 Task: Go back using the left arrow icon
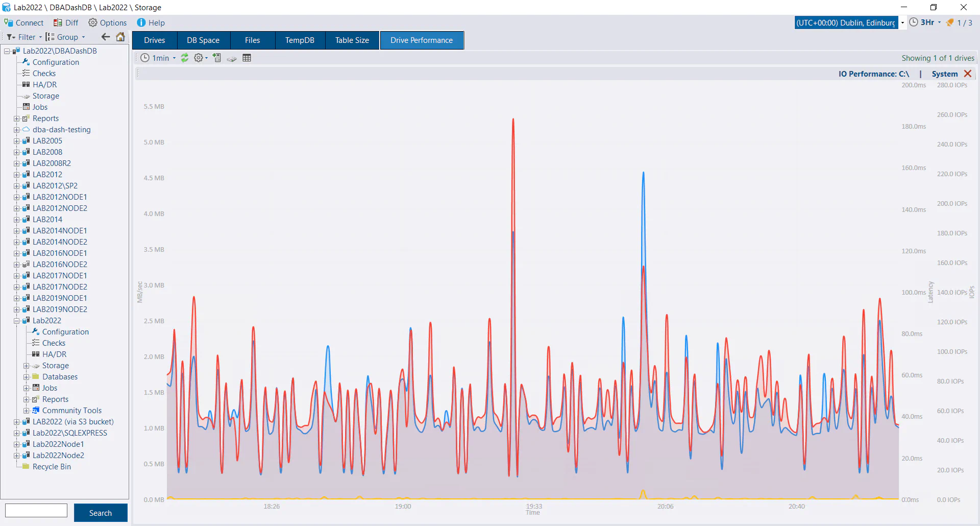(106, 37)
